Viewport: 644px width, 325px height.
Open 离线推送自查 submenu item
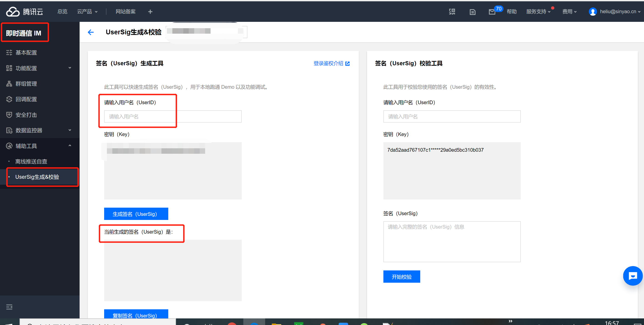tap(31, 161)
